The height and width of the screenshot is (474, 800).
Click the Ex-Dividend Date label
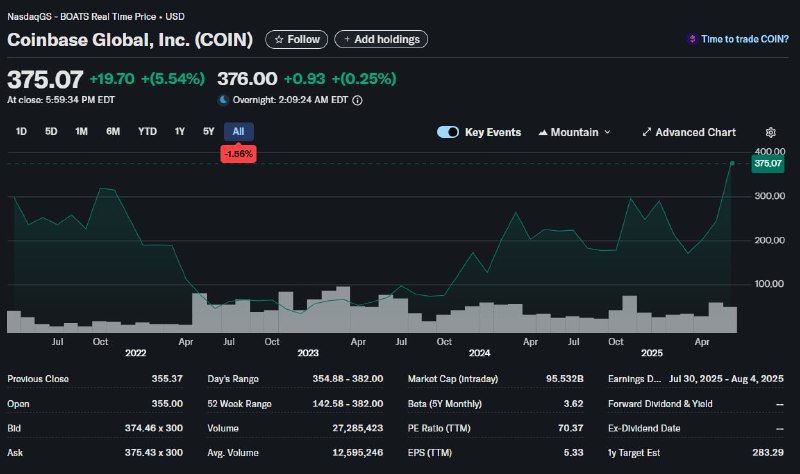point(644,428)
